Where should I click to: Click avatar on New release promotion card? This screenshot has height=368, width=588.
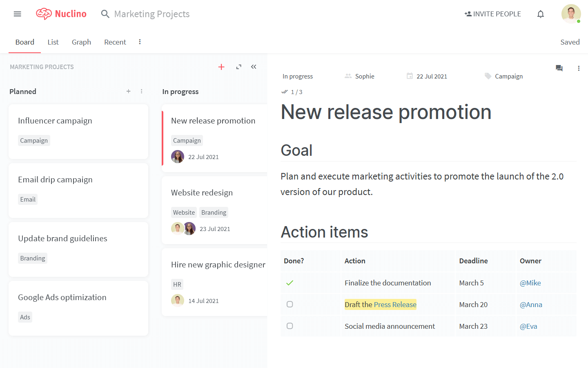pyautogui.click(x=178, y=157)
